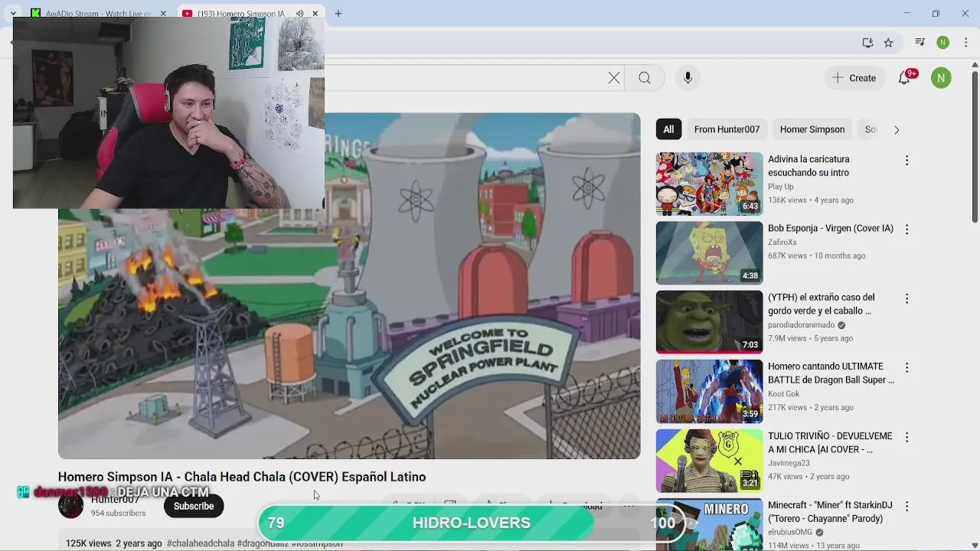
Task: Bookmark this page with the star icon
Action: pos(888,43)
